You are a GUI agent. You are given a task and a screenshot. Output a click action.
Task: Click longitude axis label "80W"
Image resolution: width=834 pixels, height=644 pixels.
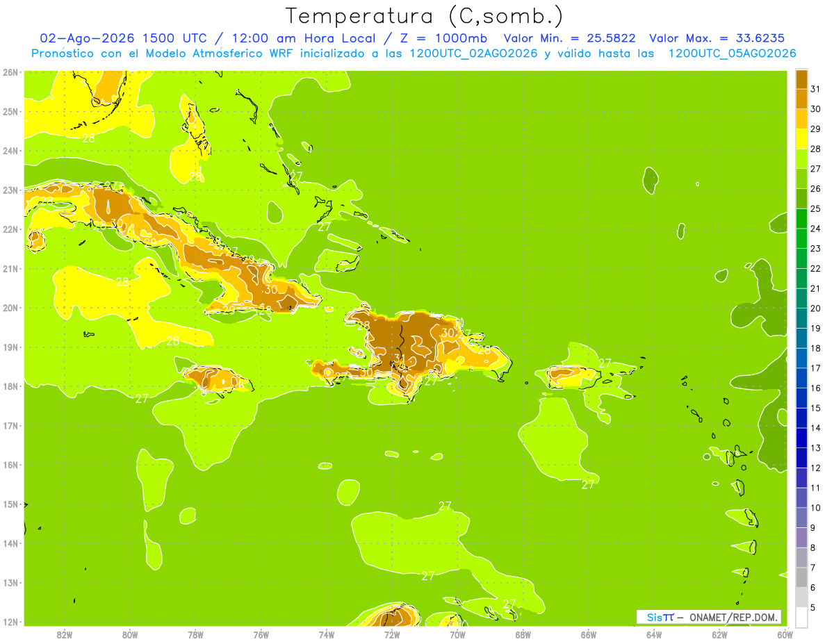point(130,634)
